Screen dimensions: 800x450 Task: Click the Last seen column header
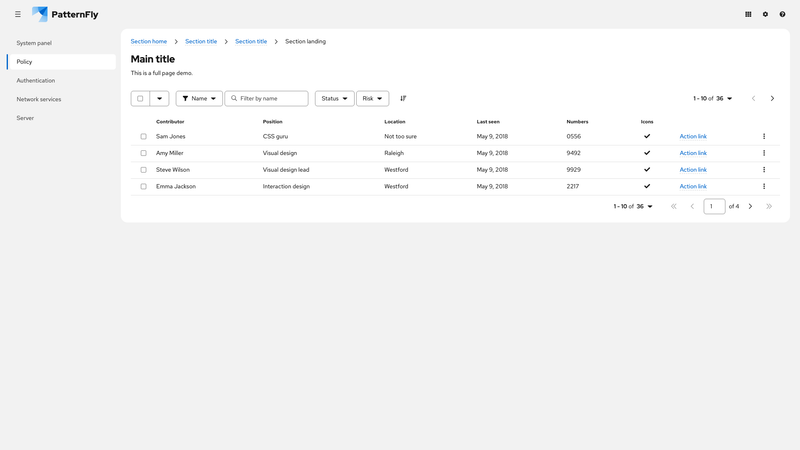click(488, 121)
